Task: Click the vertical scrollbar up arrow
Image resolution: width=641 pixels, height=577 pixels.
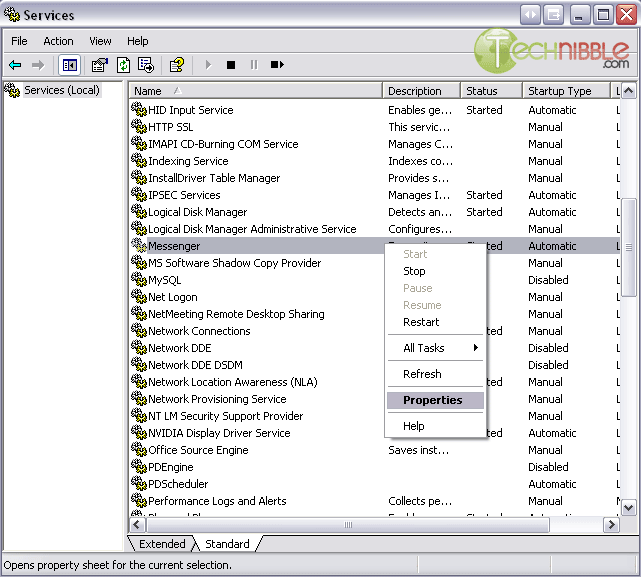Action: click(x=629, y=91)
